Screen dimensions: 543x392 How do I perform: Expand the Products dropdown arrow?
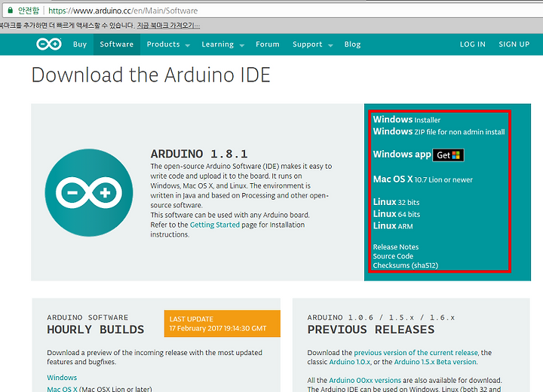coord(188,45)
